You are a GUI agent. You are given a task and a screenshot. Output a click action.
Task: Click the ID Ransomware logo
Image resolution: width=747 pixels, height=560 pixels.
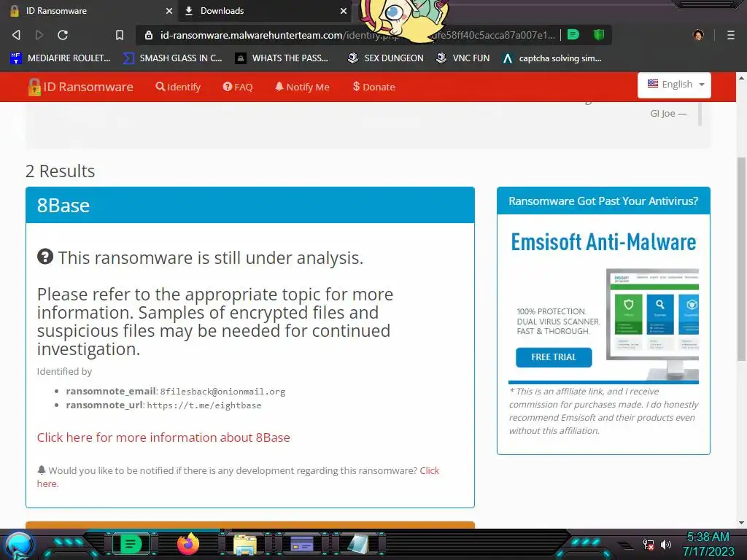click(80, 87)
